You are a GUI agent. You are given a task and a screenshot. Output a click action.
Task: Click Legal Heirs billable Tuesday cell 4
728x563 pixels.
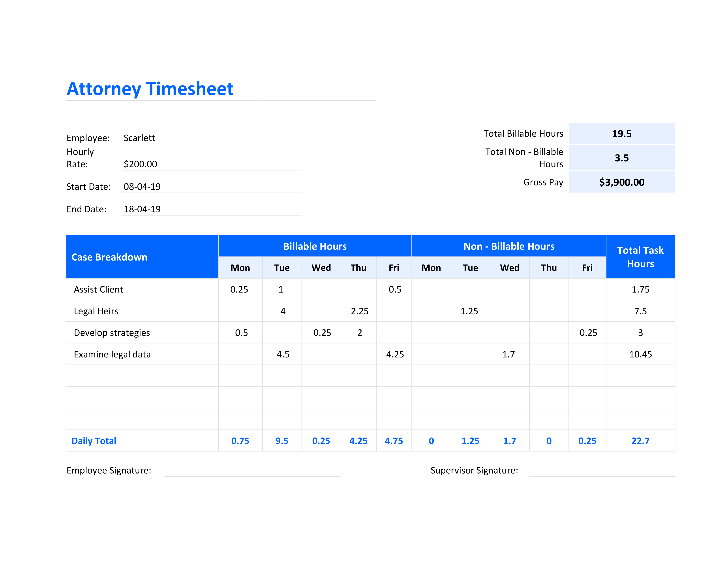[282, 311]
